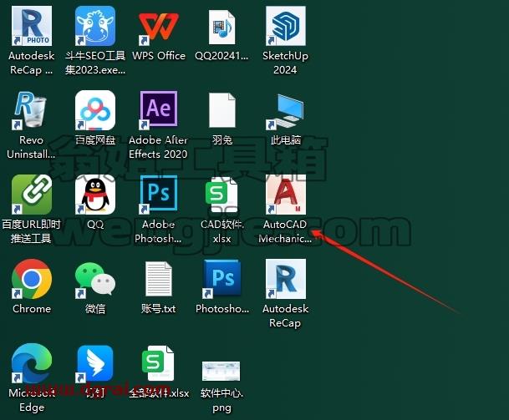Screen dimensions: 509x420
Task: Select the AutoCAD Mechanical desktop shortcut
Action: coord(286,195)
